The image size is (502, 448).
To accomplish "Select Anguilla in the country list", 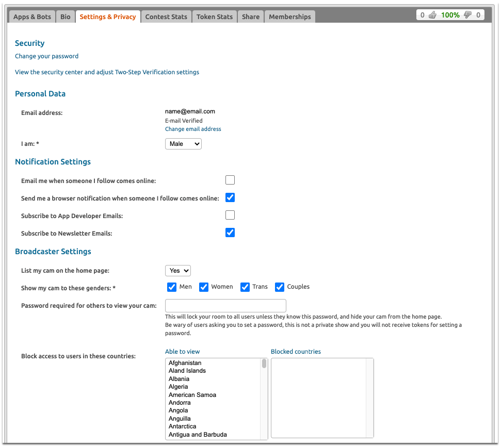I will coord(180,419).
